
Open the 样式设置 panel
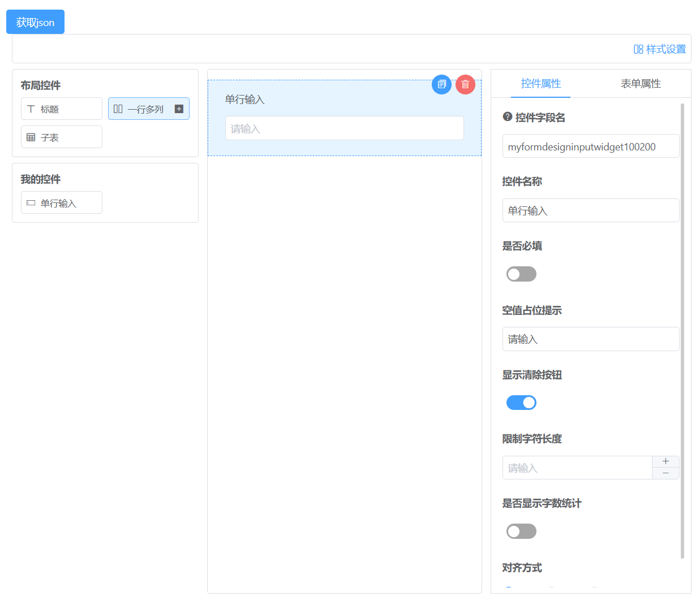661,49
